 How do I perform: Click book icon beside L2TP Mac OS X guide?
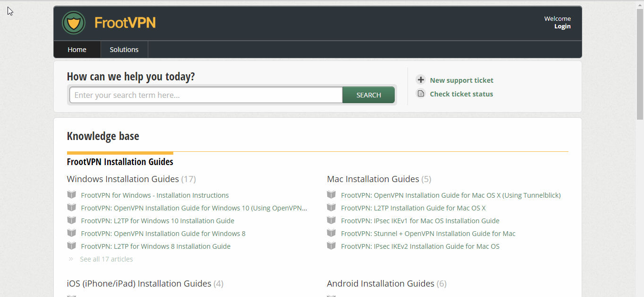pos(331,208)
